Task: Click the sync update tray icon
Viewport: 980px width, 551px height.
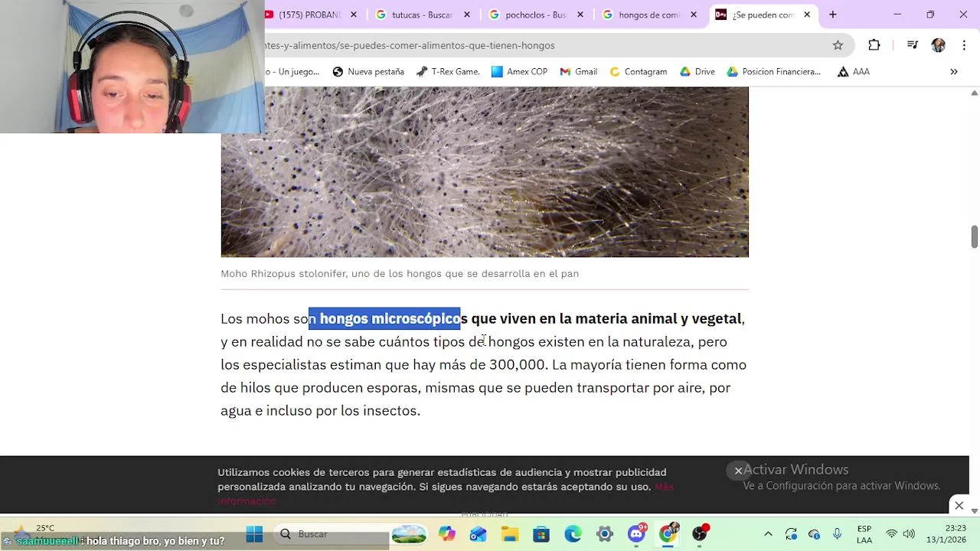Action: coord(791,533)
